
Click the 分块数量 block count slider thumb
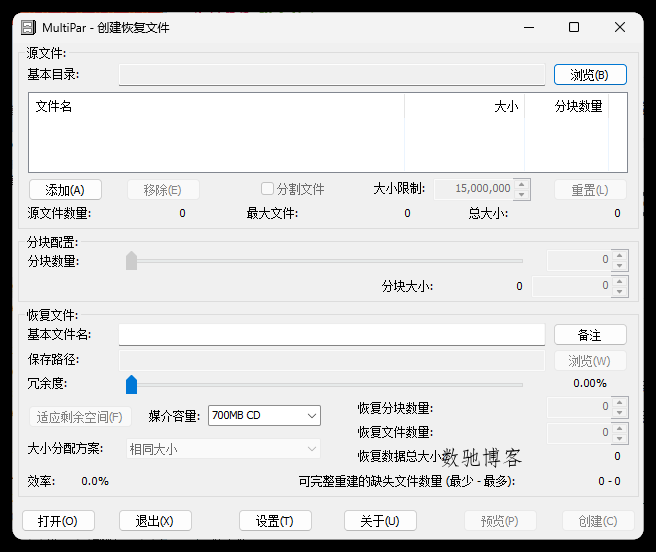pyautogui.click(x=131, y=260)
